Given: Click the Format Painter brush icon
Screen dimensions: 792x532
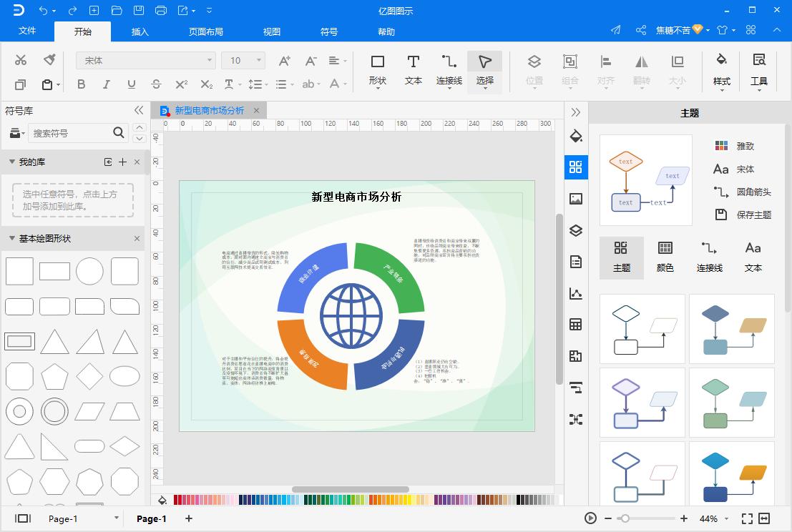Looking at the screenshot, I should pyautogui.click(x=49, y=59).
